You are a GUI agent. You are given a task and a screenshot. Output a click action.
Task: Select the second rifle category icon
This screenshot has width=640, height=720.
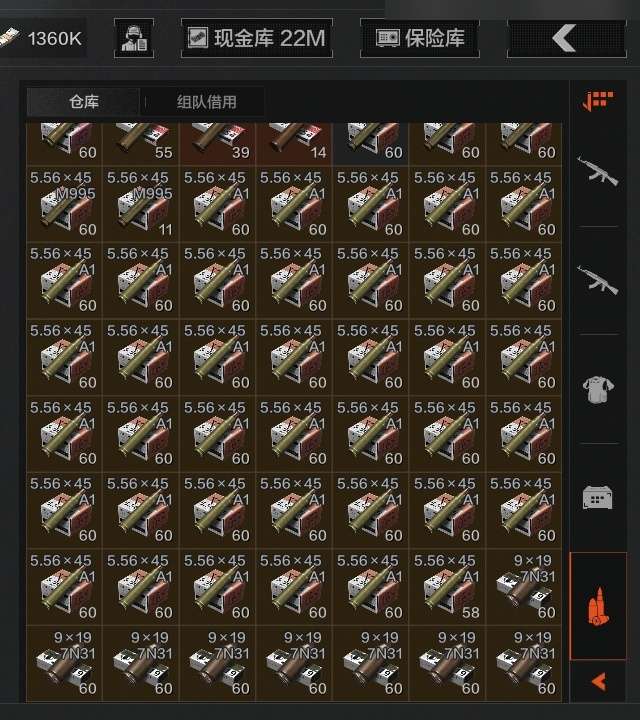[598, 279]
